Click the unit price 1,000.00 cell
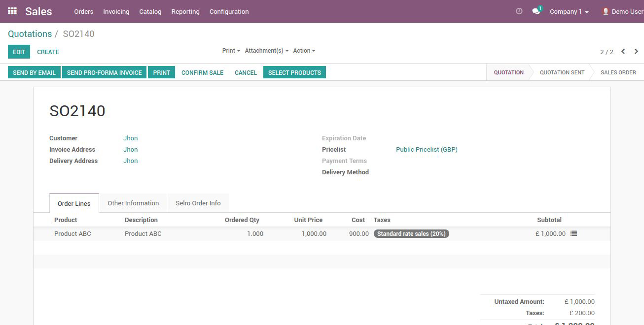The width and height of the screenshot is (644, 325). (x=314, y=234)
